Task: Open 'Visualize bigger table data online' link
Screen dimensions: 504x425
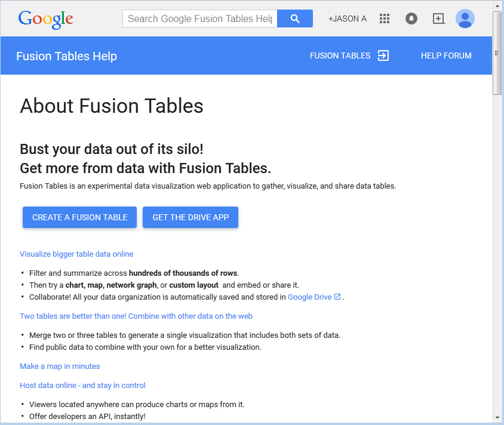Action: pyautogui.click(x=76, y=254)
